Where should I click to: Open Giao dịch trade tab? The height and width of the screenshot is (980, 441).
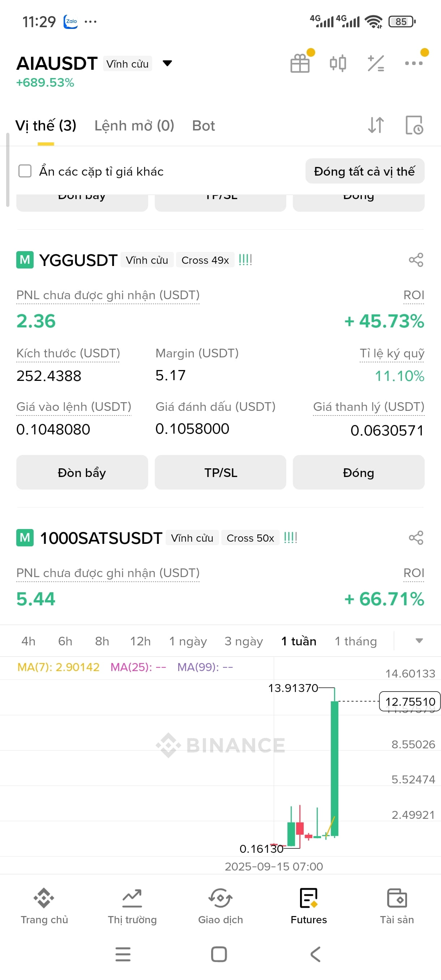(220, 906)
